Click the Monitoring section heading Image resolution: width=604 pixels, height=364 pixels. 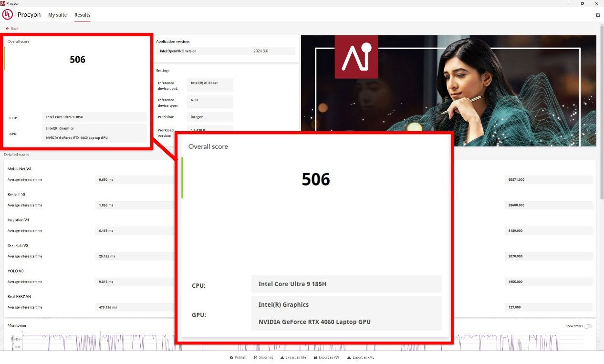click(x=17, y=325)
